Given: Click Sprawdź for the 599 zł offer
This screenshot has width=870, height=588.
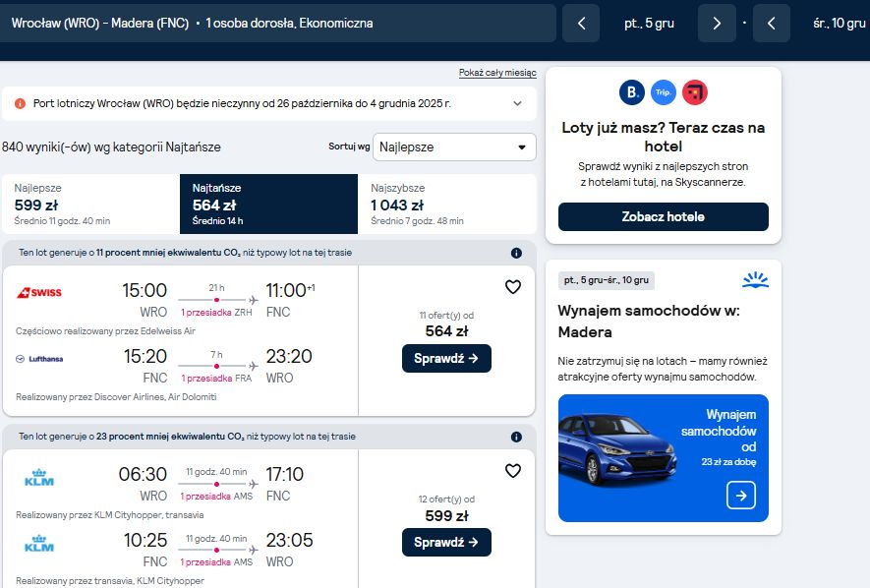Looking at the screenshot, I should 446,542.
